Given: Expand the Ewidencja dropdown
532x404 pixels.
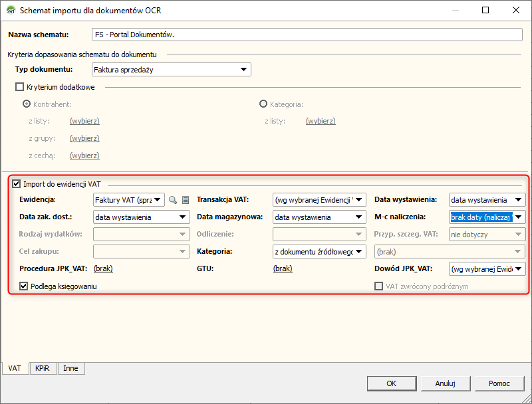Looking at the screenshot, I should (x=129, y=200).
